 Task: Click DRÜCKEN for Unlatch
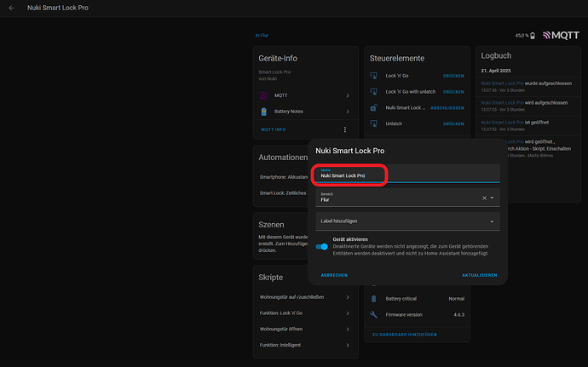(453, 123)
